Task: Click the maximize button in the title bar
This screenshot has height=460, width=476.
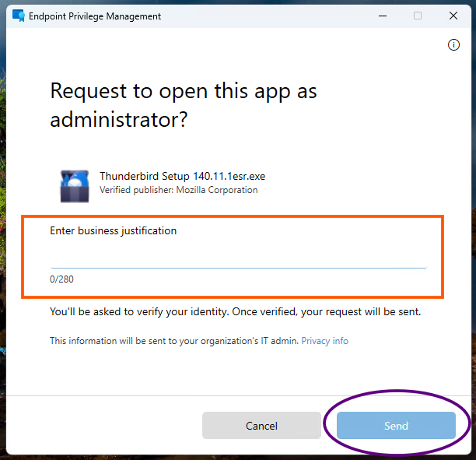Action: [418, 16]
